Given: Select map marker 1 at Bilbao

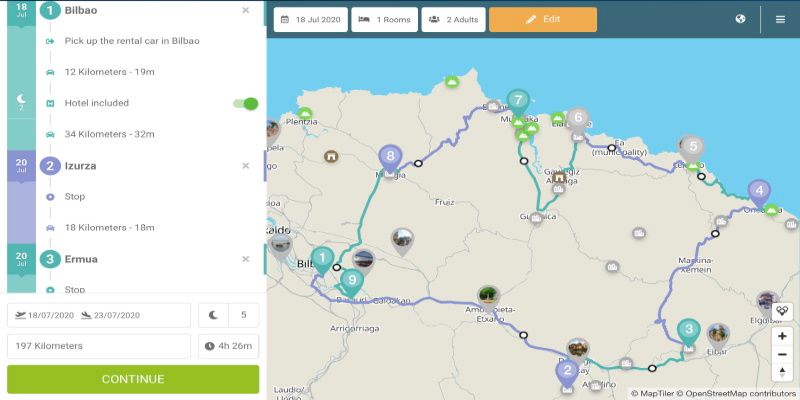Looking at the screenshot, I should (322, 260).
